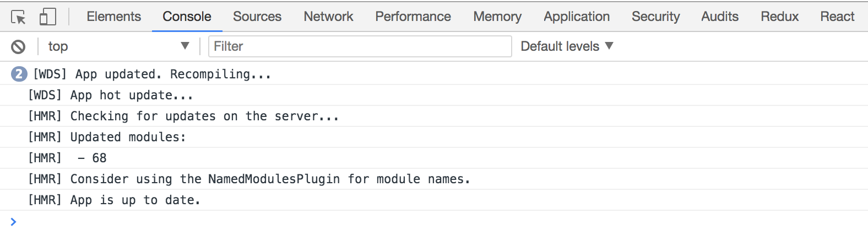The height and width of the screenshot is (234, 868).
Task: Click the repeat count badge showing 2
Action: pyautogui.click(x=19, y=74)
